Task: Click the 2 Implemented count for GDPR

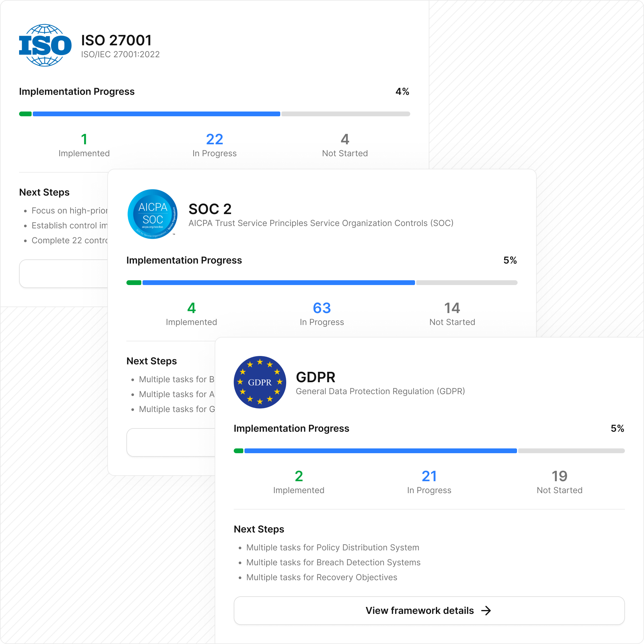Action: (x=299, y=476)
